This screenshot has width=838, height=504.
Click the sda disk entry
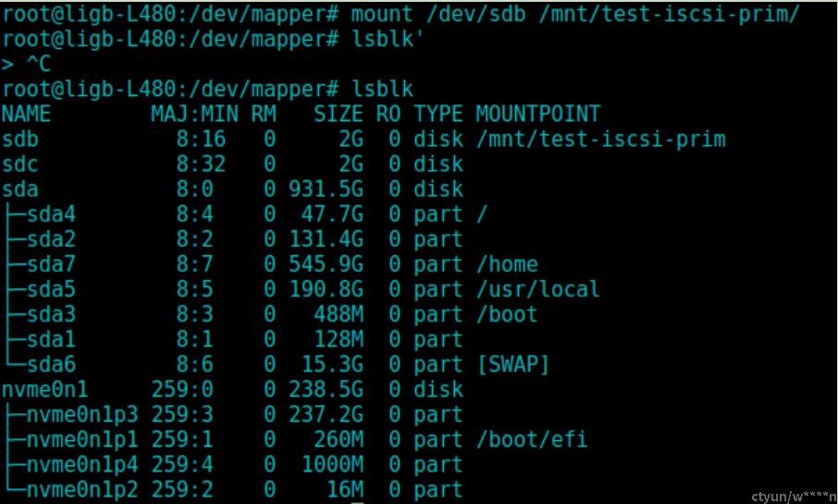pos(20,190)
